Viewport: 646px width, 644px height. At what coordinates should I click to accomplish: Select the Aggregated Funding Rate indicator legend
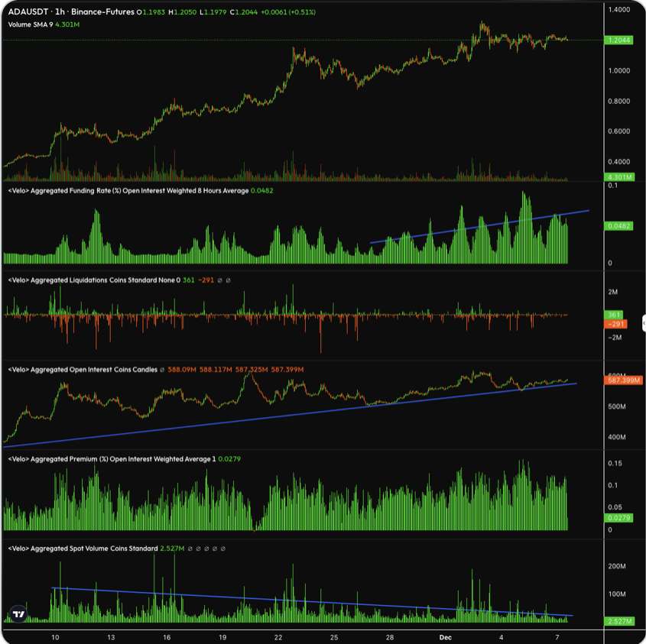click(x=128, y=191)
